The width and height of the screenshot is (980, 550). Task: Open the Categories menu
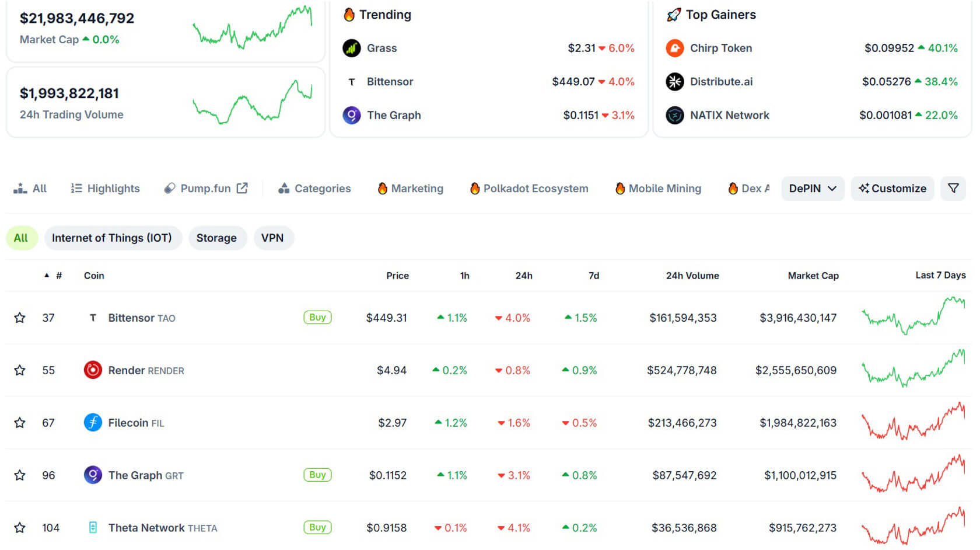pos(315,189)
